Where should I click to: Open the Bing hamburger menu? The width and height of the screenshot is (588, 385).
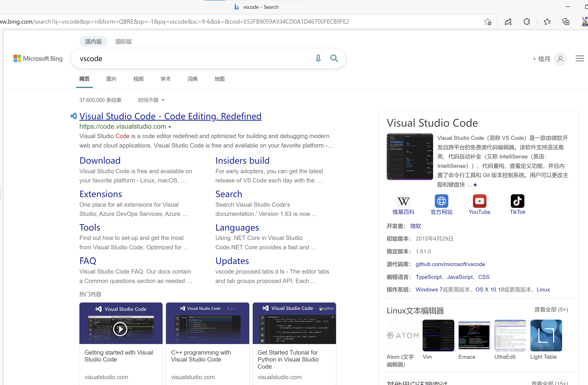[580, 59]
